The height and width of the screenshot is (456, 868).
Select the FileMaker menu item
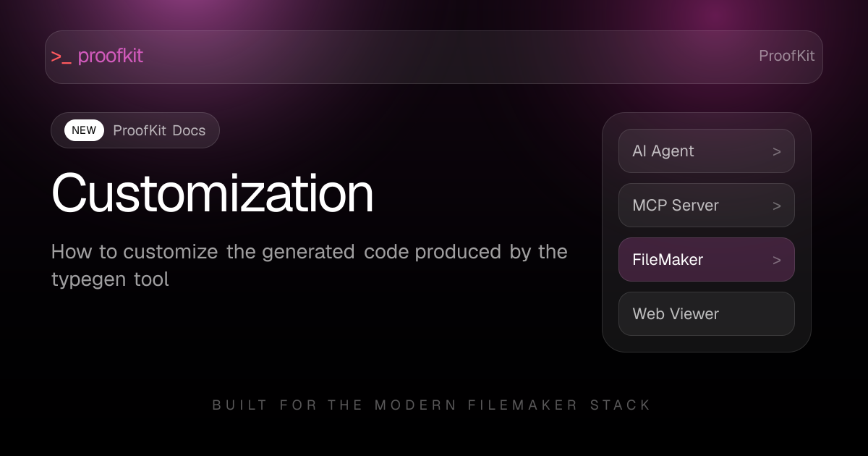pos(707,260)
